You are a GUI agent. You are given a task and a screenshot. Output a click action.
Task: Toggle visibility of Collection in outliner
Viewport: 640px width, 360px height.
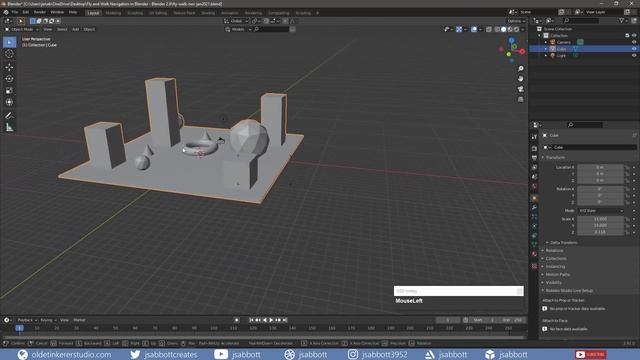(634, 36)
